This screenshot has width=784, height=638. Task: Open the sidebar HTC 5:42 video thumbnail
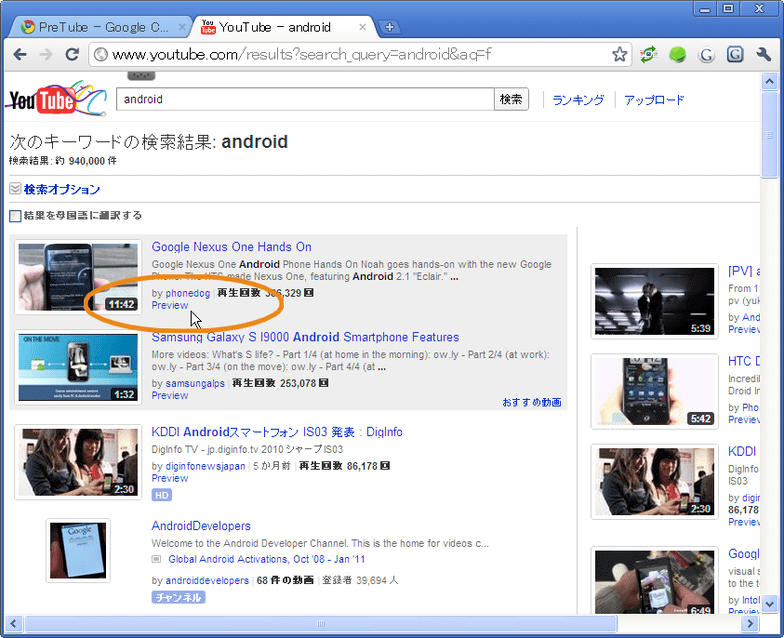point(654,392)
